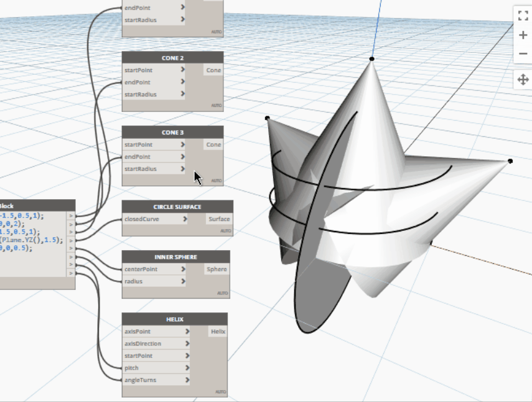Screen dimensions: 532x402
Task: Click the axisPoint input on HELIX
Action: point(156,332)
